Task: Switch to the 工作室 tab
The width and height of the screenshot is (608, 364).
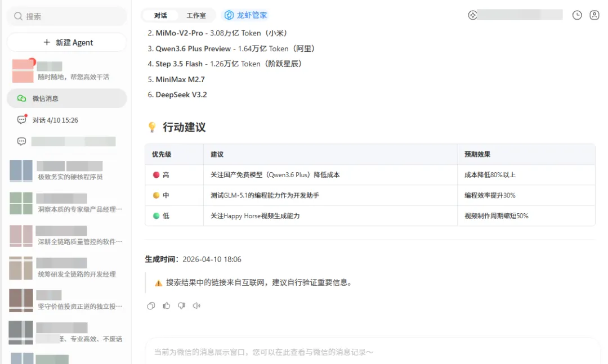Action: tap(196, 16)
